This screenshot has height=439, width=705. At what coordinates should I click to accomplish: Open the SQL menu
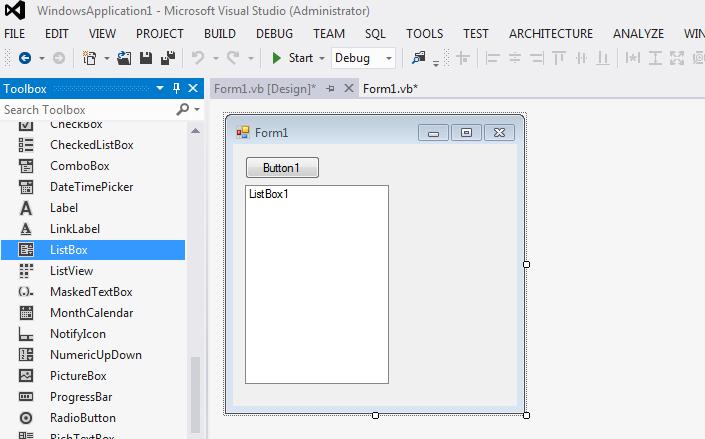(375, 34)
